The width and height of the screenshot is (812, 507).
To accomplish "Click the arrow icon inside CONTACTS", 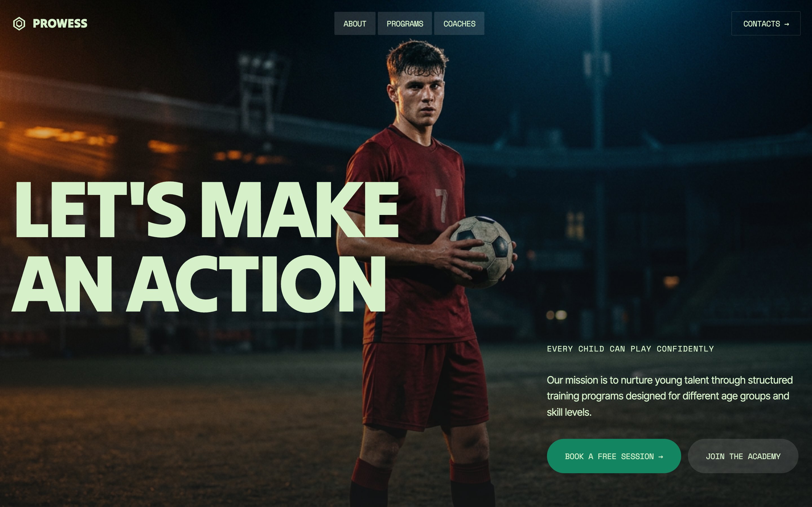I will [x=787, y=24].
